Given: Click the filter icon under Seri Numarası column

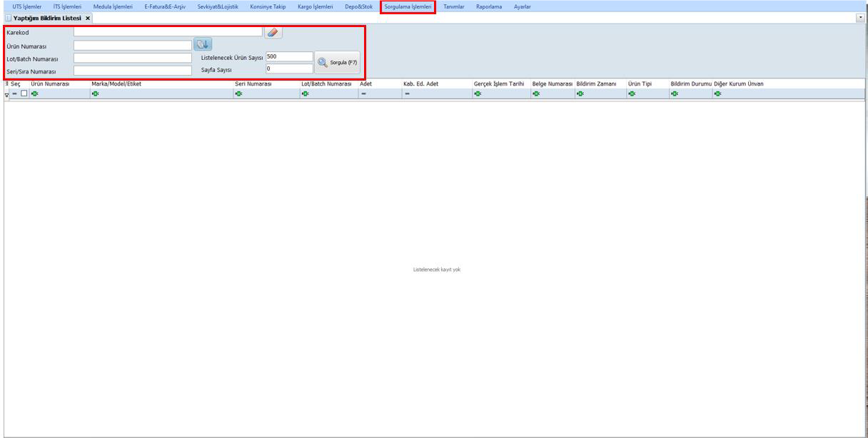Looking at the screenshot, I should click(238, 93).
